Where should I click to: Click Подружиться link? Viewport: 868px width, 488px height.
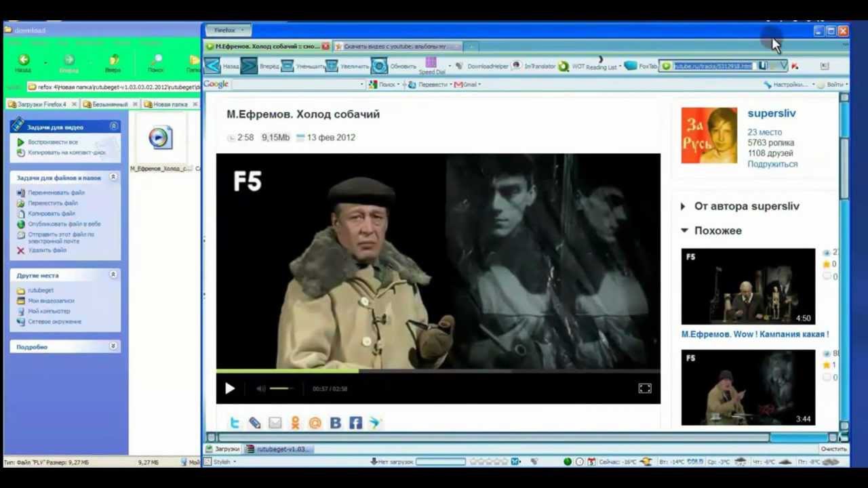point(772,164)
